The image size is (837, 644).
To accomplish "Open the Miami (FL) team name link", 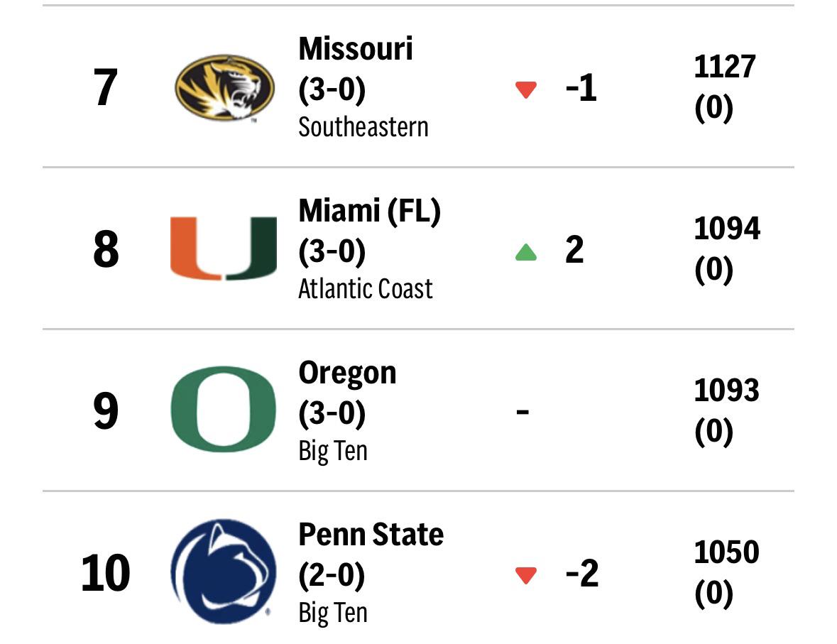I will [x=369, y=211].
